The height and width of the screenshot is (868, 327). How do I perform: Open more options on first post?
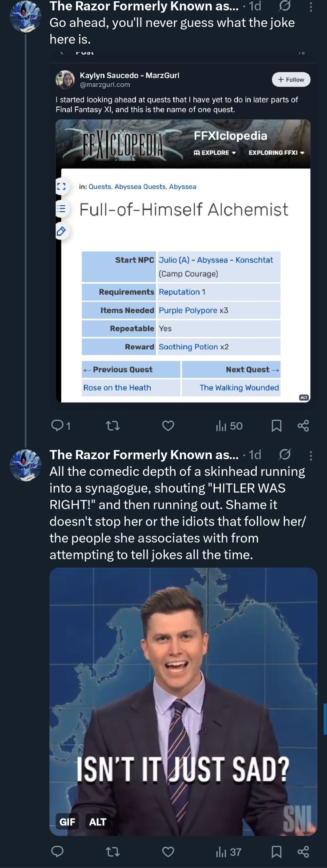[311, 7]
